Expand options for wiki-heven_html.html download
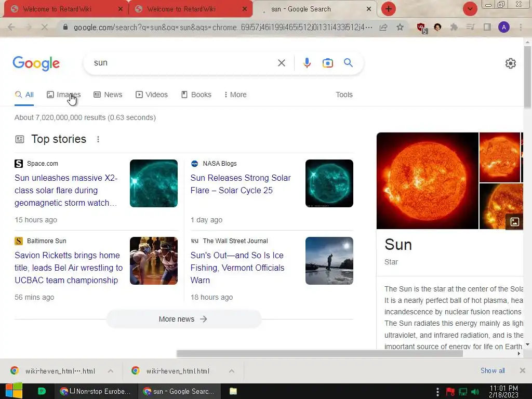The height and width of the screenshot is (399, 532). pyautogui.click(x=231, y=371)
